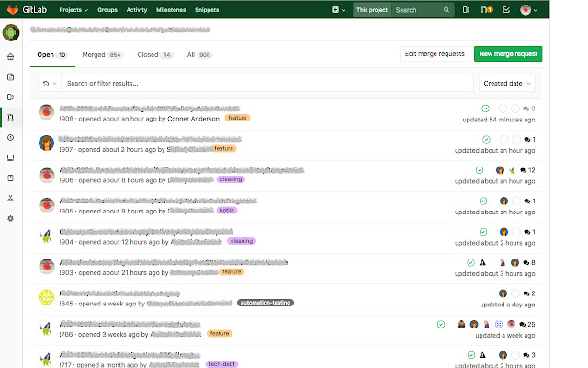The image size is (588, 368).
Task: Expand the recent searches history dropdown
Action: [x=50, y=84]
